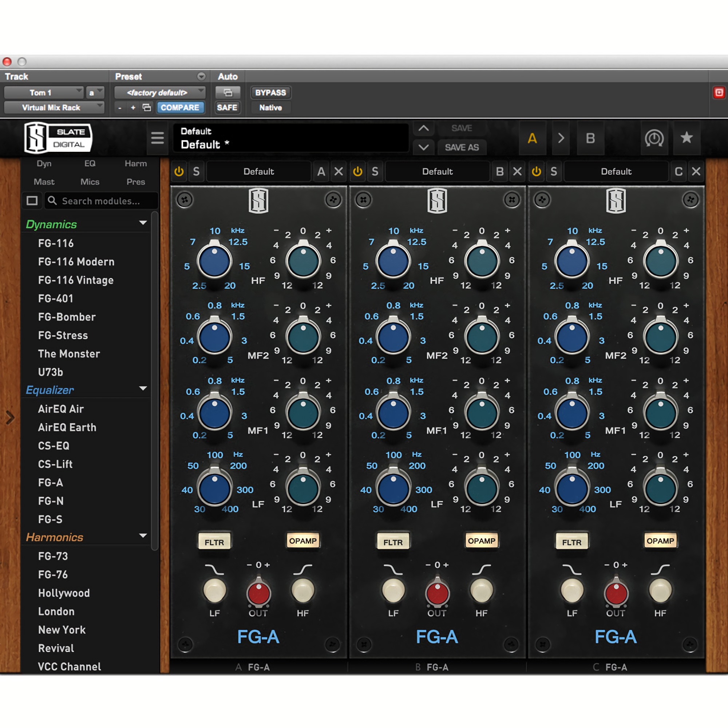The width and height of the screenshot is (728, 728).
Task: Toggle power on module slot A
Action: [179, 171]
